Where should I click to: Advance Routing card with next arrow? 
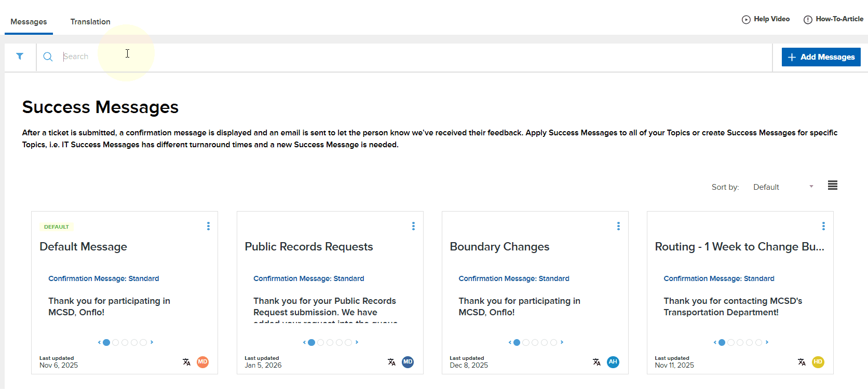click(x=767, y=342)
